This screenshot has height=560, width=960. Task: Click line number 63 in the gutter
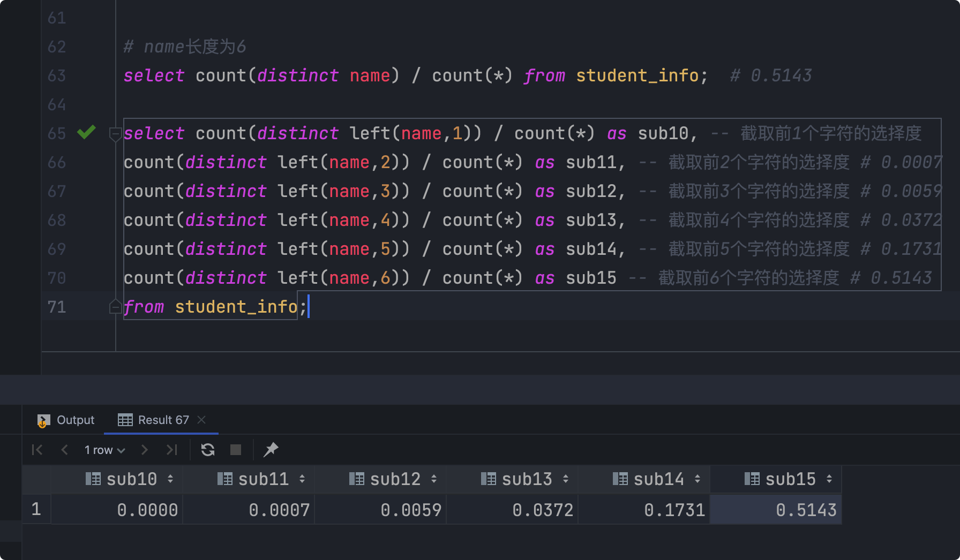click(x=57, y=75)
